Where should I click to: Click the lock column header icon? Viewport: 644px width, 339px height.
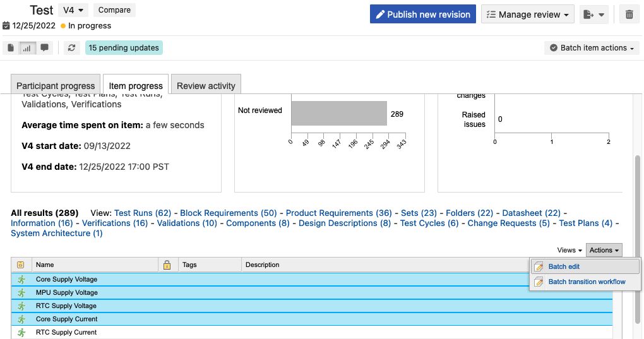coord(167,265)
